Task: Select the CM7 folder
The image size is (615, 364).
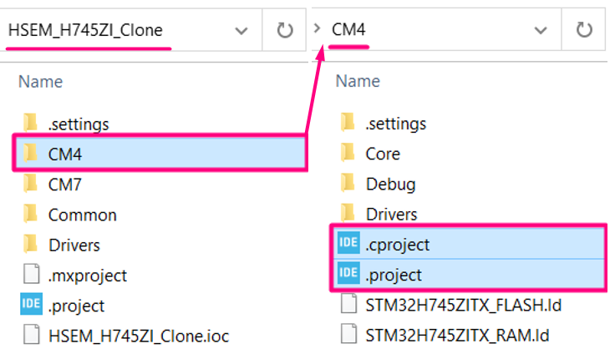Action: [64, 184]
